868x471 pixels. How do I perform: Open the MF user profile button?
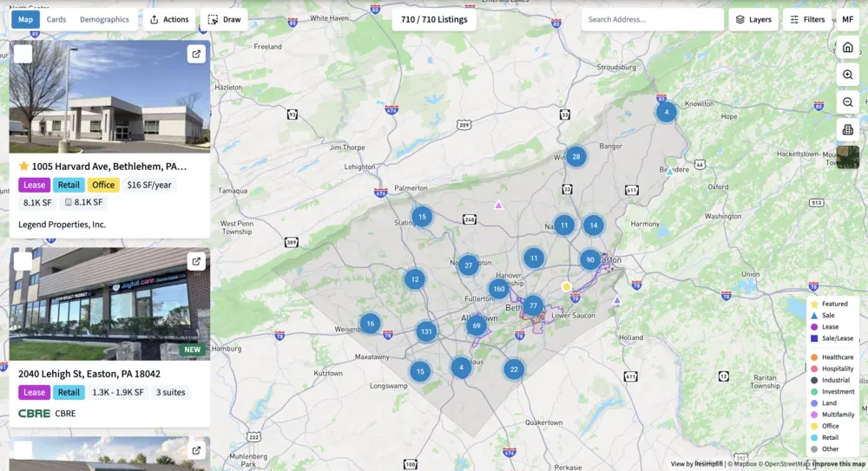847,19
